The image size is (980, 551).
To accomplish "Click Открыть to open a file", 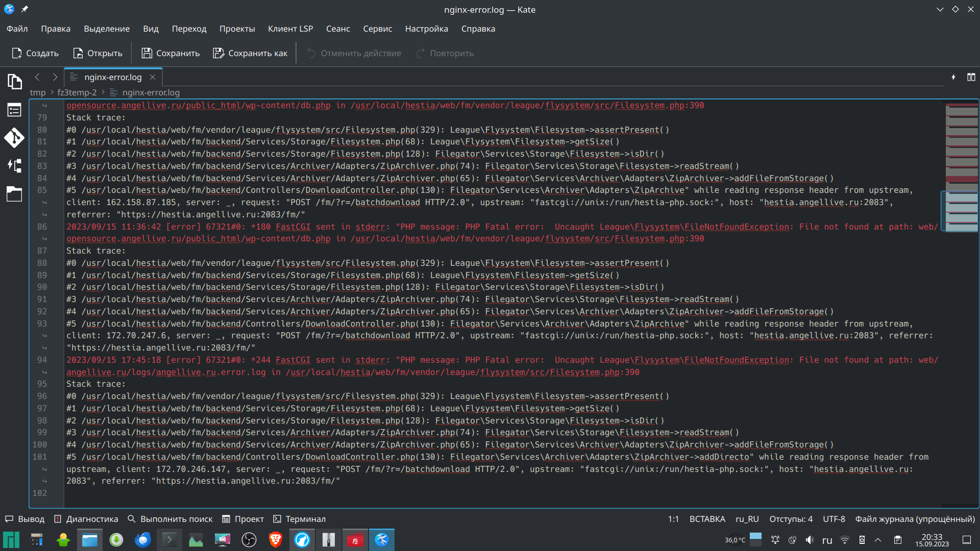I will click(98, 53).
